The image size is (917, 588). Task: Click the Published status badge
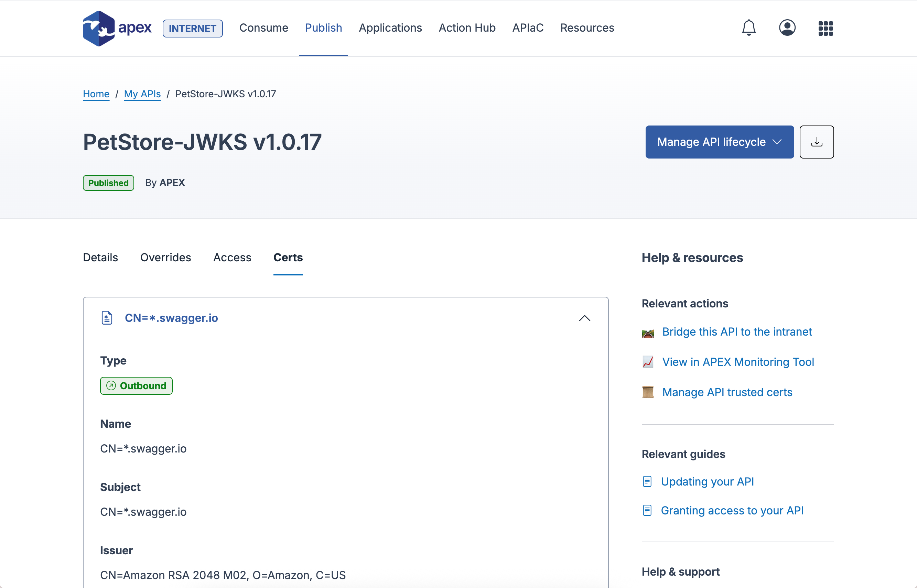(x=108, y=183)
